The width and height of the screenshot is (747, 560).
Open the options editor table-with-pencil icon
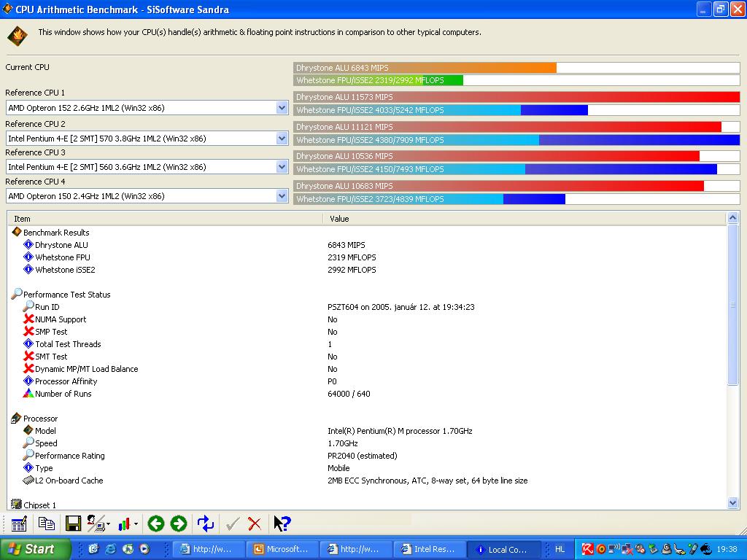tap(19, 524)
